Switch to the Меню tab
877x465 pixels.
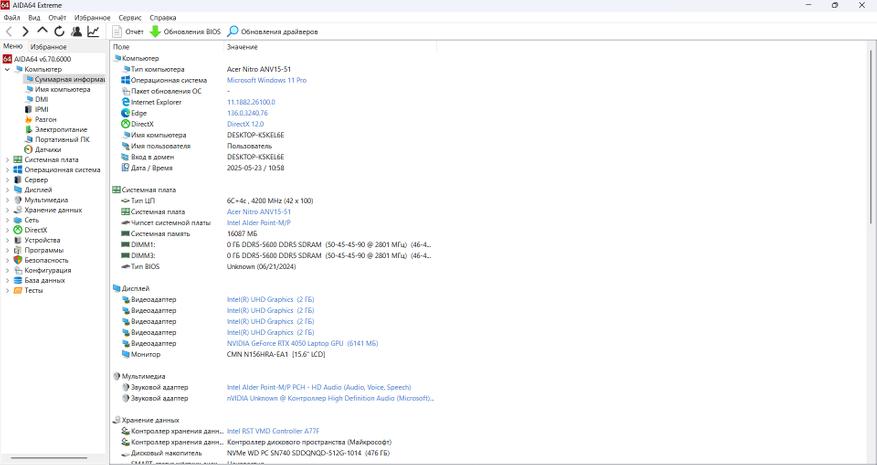tap(13, 46)
